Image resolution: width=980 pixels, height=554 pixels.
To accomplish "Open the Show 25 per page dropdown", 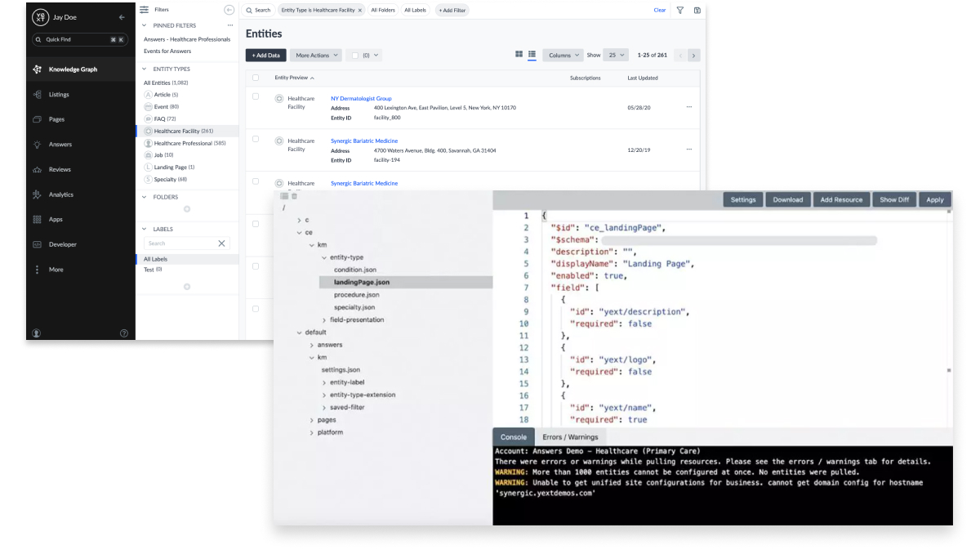I will click(x=616, y=56).
